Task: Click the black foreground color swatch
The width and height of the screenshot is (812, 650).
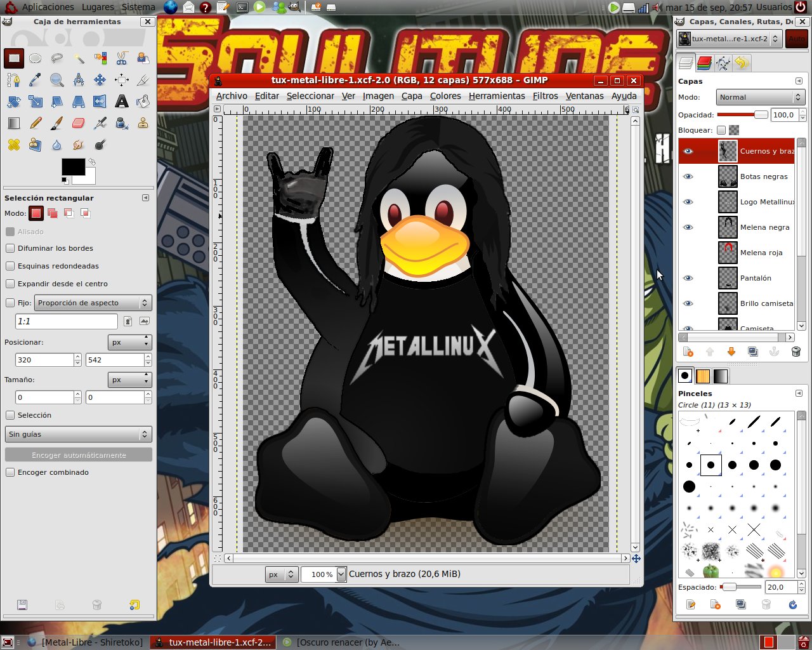Action: click(73, 167)
